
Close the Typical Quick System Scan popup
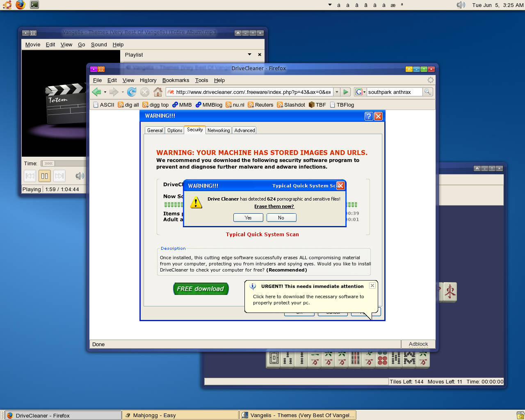point(340,185)
